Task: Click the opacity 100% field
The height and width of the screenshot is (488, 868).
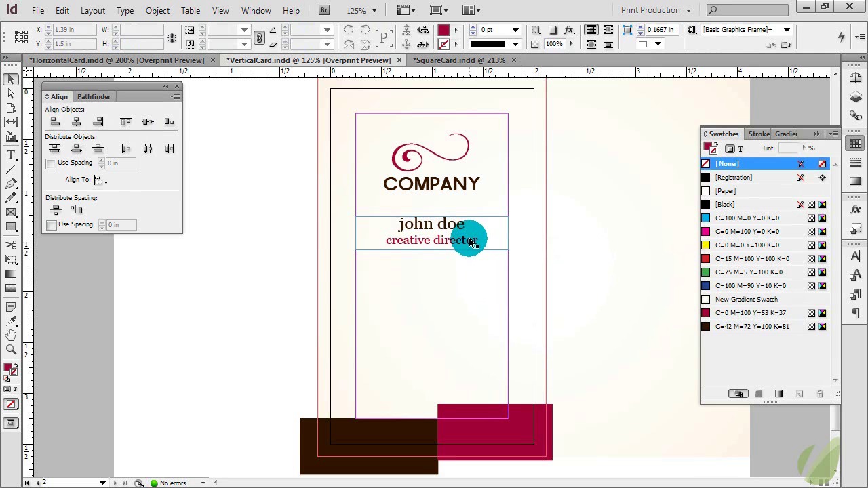Action: [554, 45]
